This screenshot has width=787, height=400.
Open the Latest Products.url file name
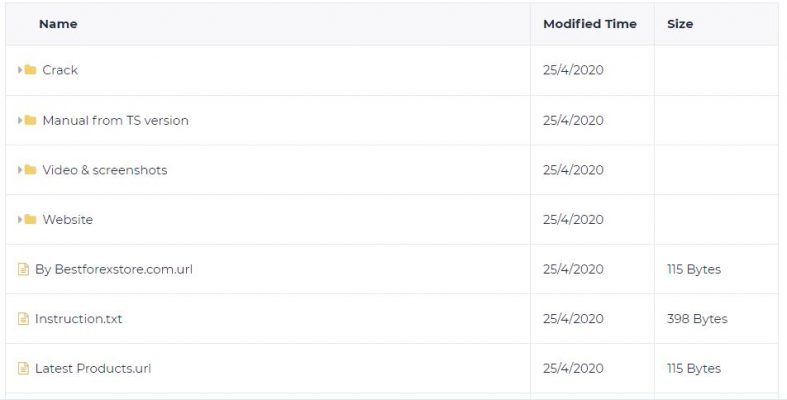93,368
